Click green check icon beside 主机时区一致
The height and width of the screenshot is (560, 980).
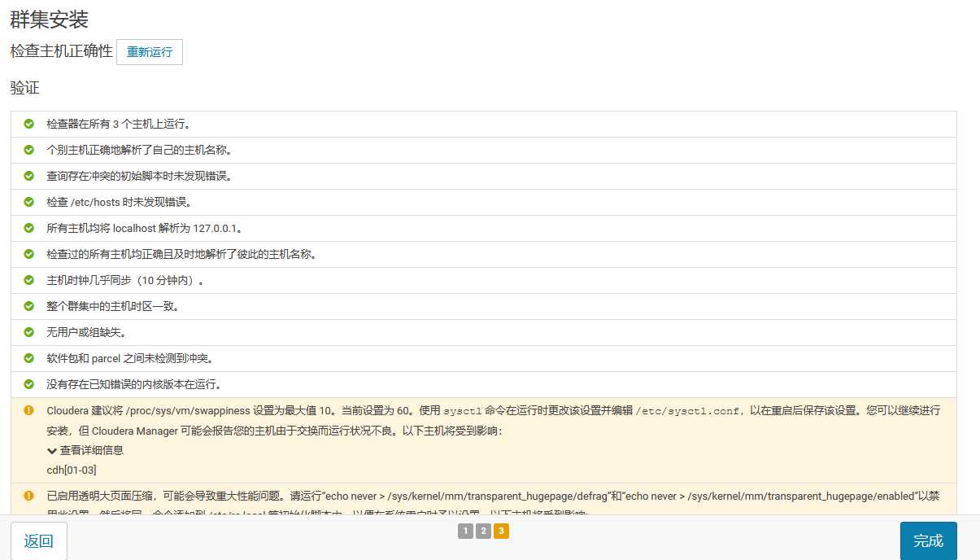tap(29, 306)
